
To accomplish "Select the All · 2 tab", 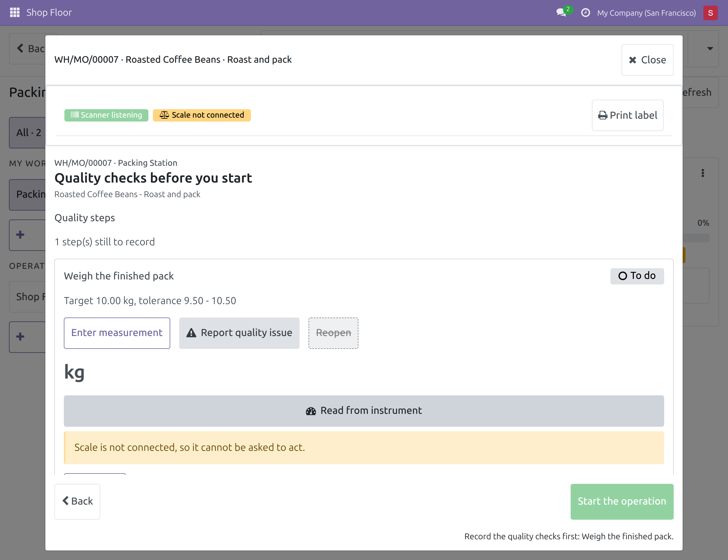I will click(x=28, y=133).
